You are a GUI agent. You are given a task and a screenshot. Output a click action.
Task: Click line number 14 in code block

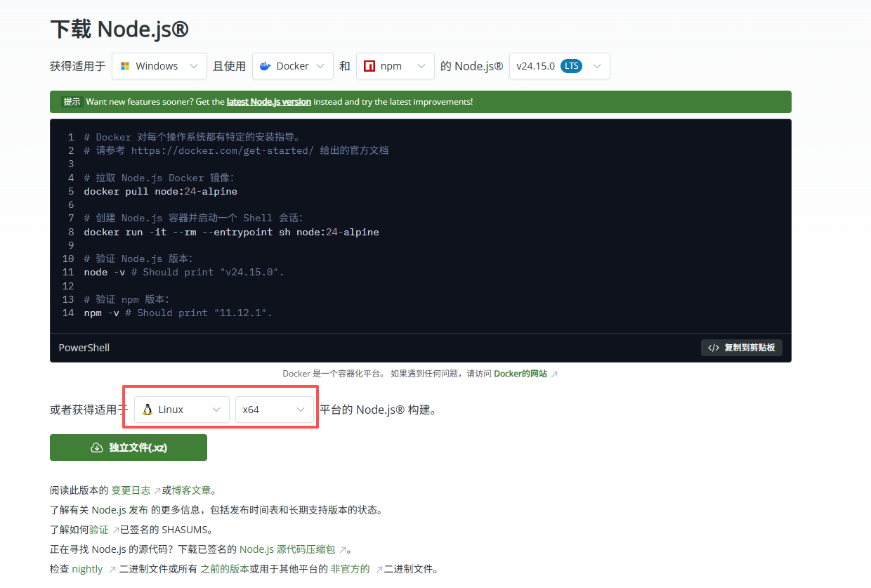point(68,313)
